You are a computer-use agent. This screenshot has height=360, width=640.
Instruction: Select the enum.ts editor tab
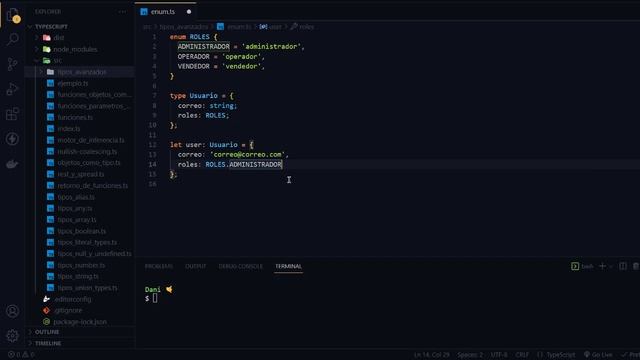(165, 12)
